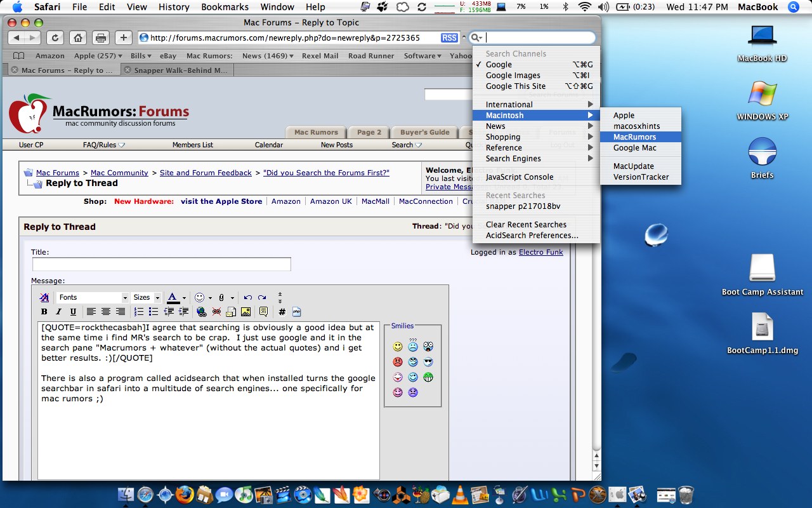Click the Insert Email Link icon
This screenshot has height=508, width=812.
click(231, 312)
